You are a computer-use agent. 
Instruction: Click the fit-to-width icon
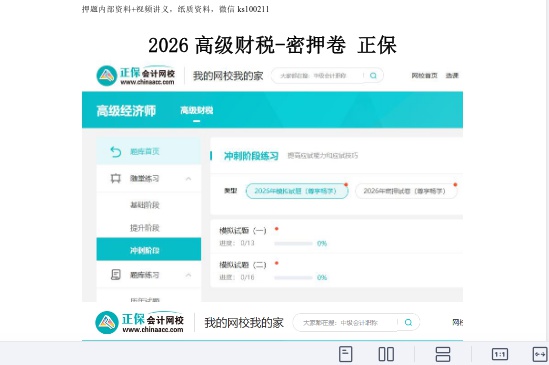[540, 354]
